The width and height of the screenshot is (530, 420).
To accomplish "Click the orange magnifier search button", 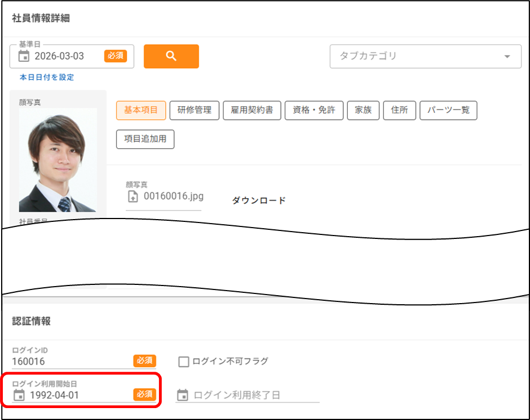I will click(171, 56).
